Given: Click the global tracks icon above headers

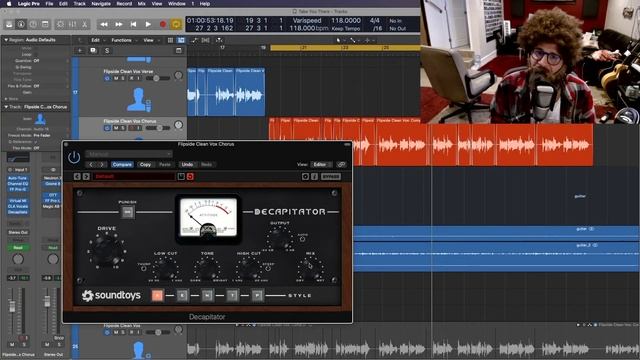Looking at the screenshot, I should coord(178,51).
